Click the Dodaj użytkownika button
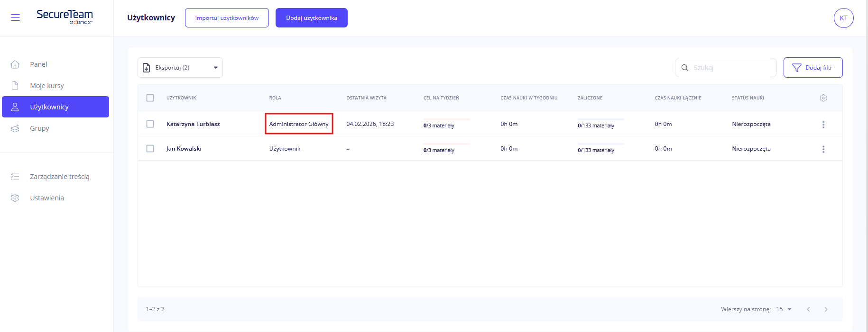Viewport: 868px width, 332px height. pyautogui.click(x=311, y=18)
